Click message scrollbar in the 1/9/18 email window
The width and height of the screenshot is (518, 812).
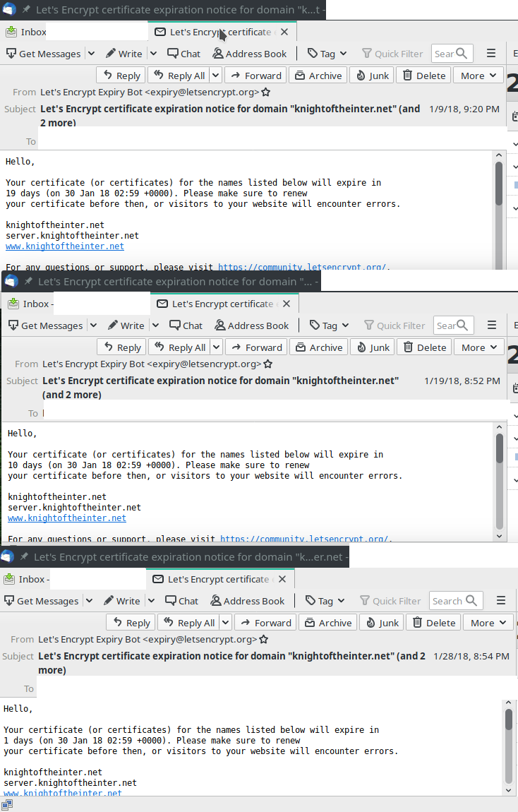tap(499, 184)
